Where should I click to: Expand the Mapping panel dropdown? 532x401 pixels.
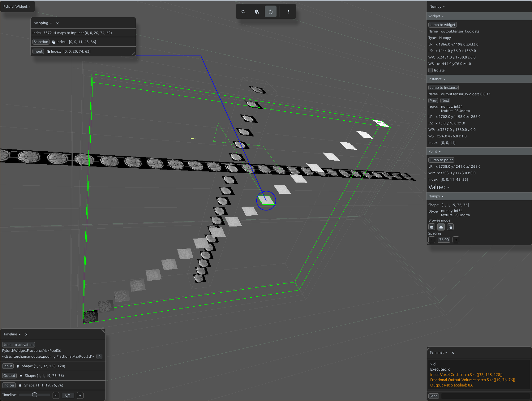point(43,23)
